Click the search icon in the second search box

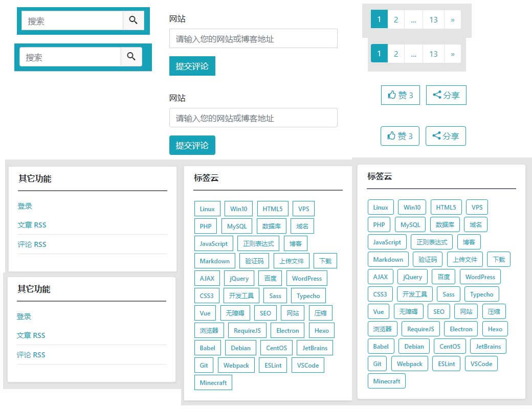(x=131, y=57)
